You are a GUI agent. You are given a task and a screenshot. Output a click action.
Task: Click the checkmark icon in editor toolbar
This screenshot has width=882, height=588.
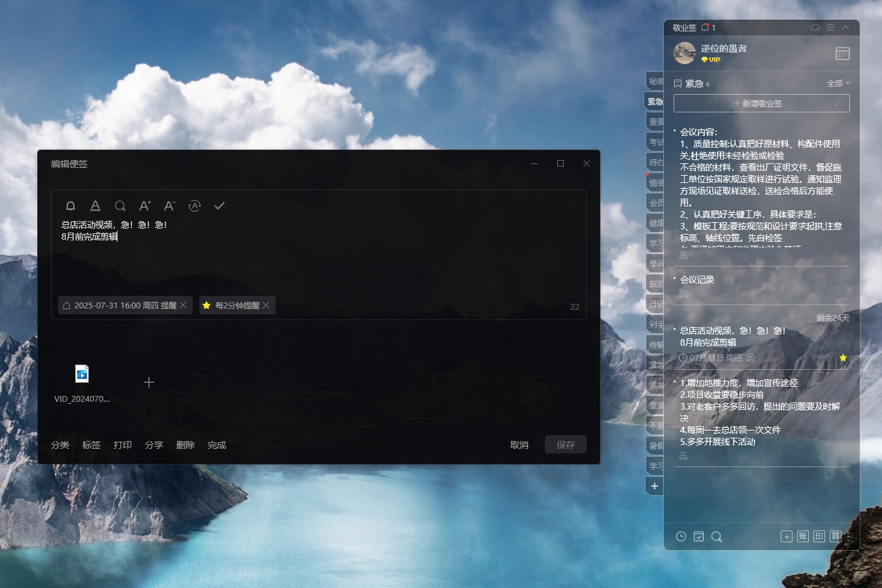220,206
